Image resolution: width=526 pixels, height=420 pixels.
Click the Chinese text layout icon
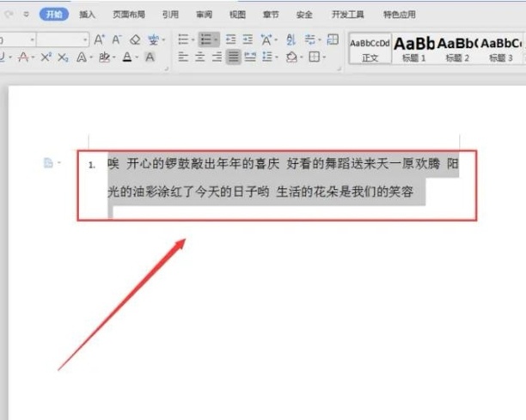click(266, 40)
